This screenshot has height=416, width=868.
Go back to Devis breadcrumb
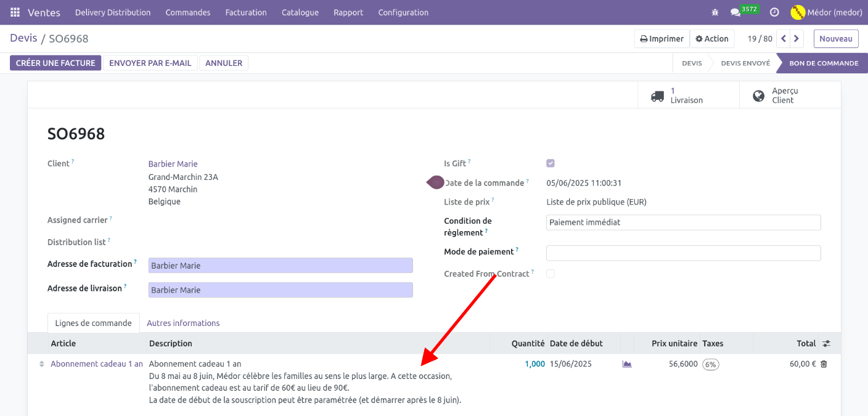pos(23,38)
